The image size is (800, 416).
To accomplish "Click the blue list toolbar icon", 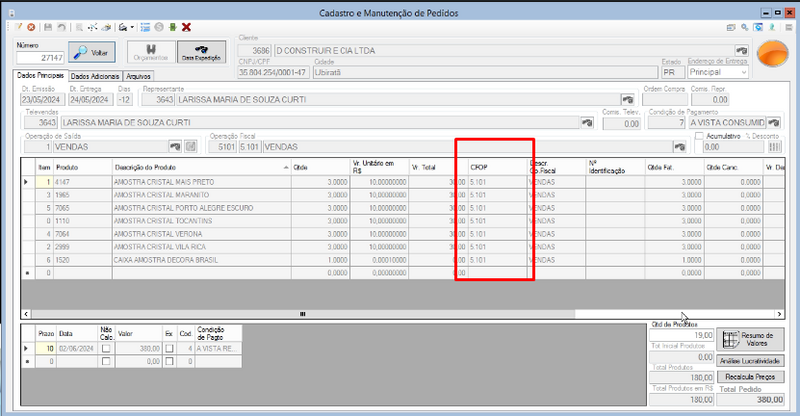I will (145, 27).
